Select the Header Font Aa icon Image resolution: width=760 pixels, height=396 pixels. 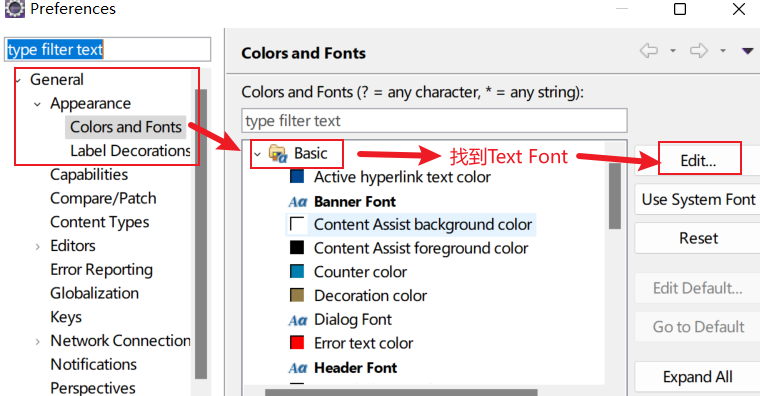298,368
